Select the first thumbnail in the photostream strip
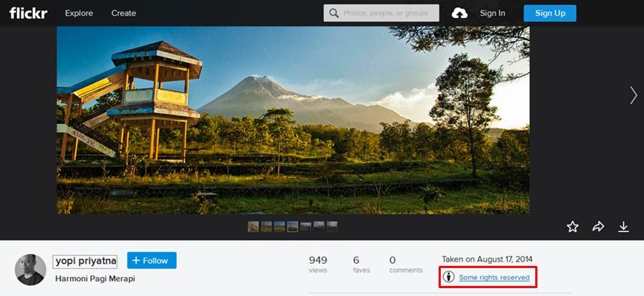This screenshot has width=644, height=296. point(253,226)
